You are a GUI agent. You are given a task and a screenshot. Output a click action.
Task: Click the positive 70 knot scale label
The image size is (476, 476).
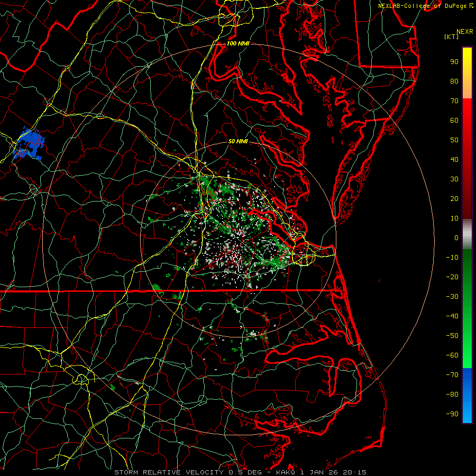tap(454, 101)
